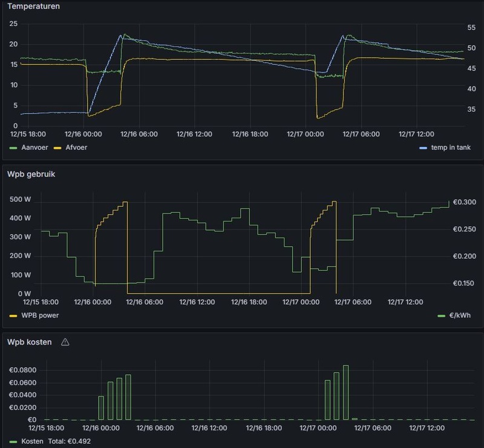The height and width of the screenshot is (448, 484).
Task: Toggle the temp in tank legend entry
Action: (x=451, y=148)
